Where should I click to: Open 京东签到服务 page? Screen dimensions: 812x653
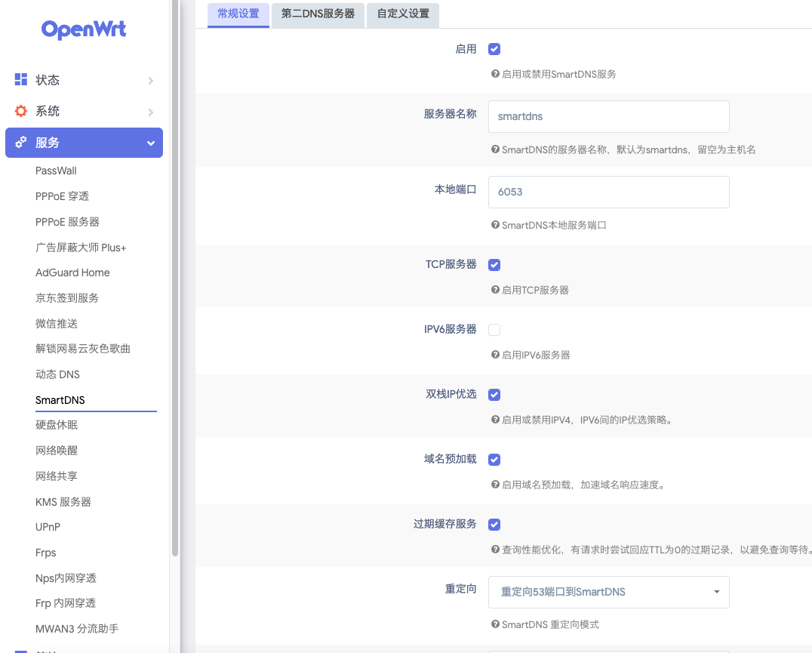67,297
